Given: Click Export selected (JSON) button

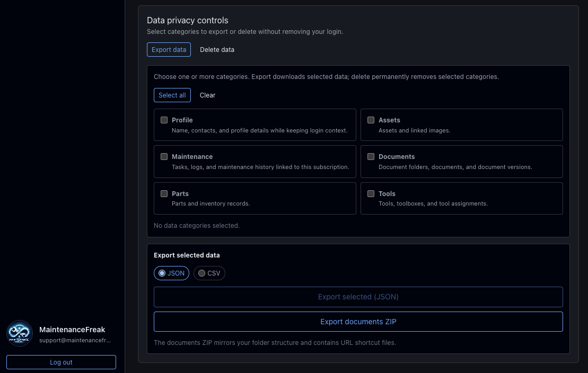Looking at the screenshot, I should tap(358, 297).
